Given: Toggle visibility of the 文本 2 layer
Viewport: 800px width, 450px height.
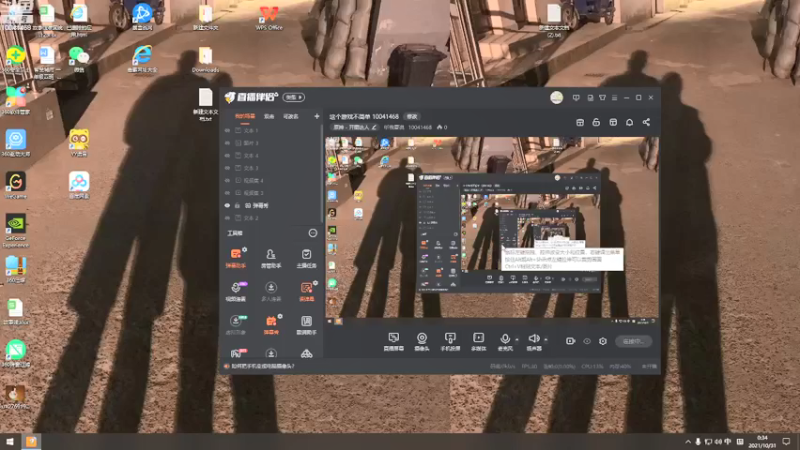Looking at the screenshot, I should point(227,218).
